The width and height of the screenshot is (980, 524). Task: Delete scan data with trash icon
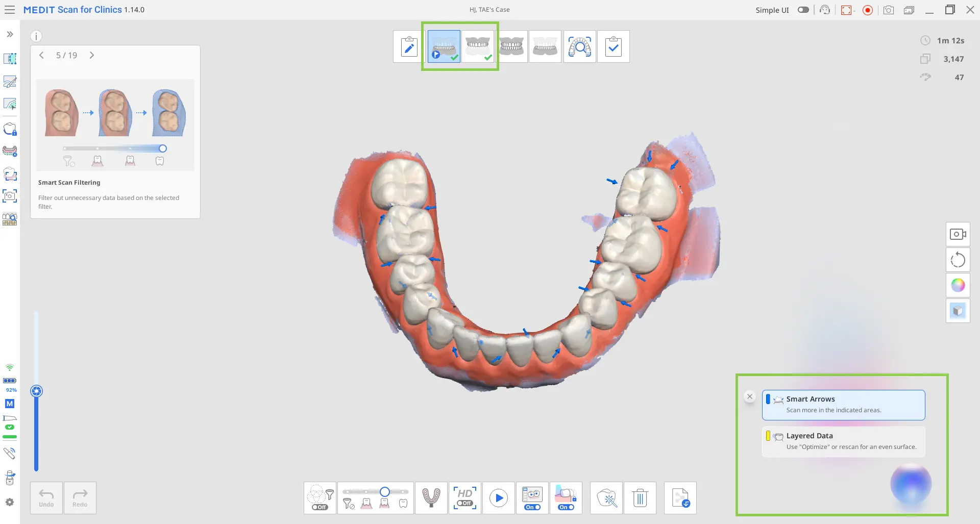(640, 498)
